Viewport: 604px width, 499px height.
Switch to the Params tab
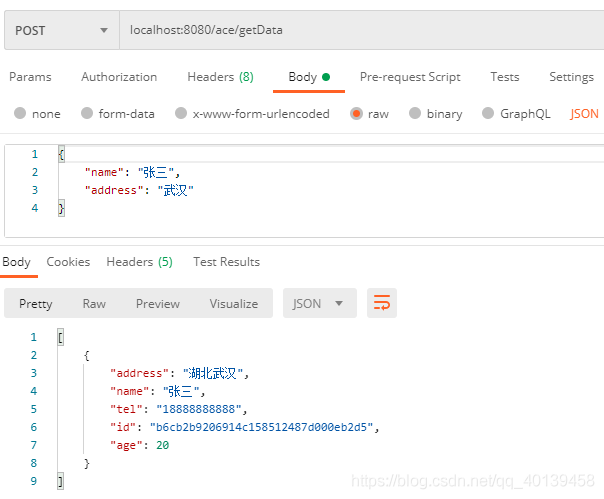[30, 77]
